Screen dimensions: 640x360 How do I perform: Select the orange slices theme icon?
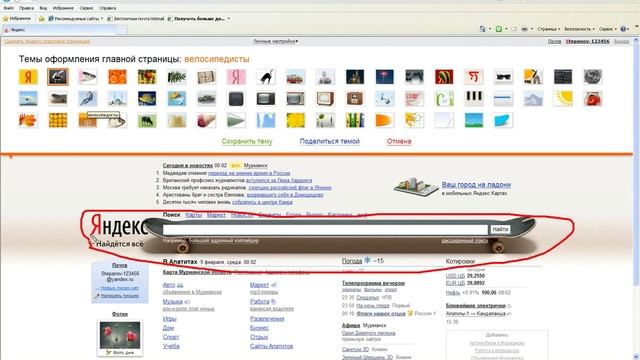point(117,77)
